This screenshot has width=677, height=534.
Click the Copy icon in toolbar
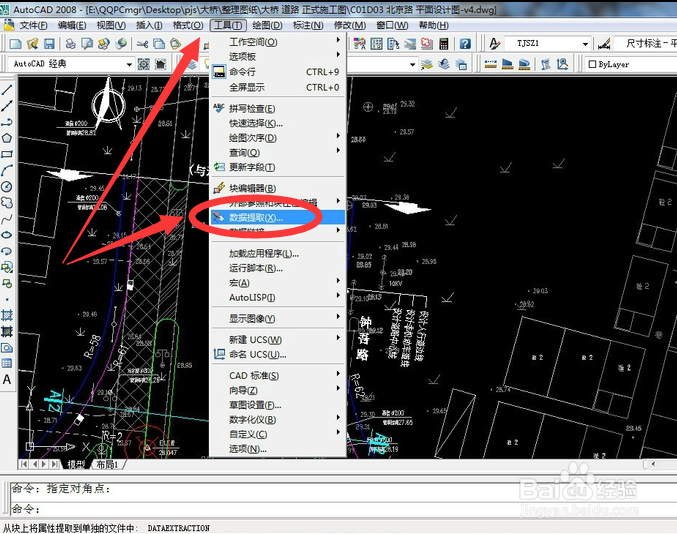(159, 44)
